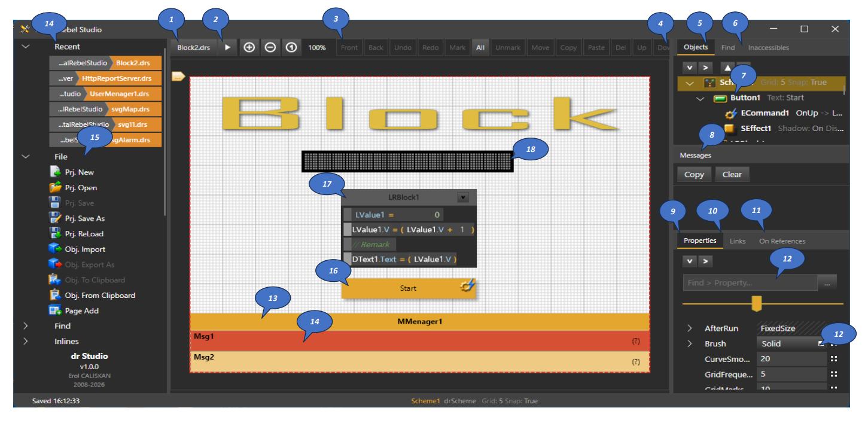This screenshot has height=426, width=868.
Task: Click Copy in the Messages panel
Action: click(694, 175)
